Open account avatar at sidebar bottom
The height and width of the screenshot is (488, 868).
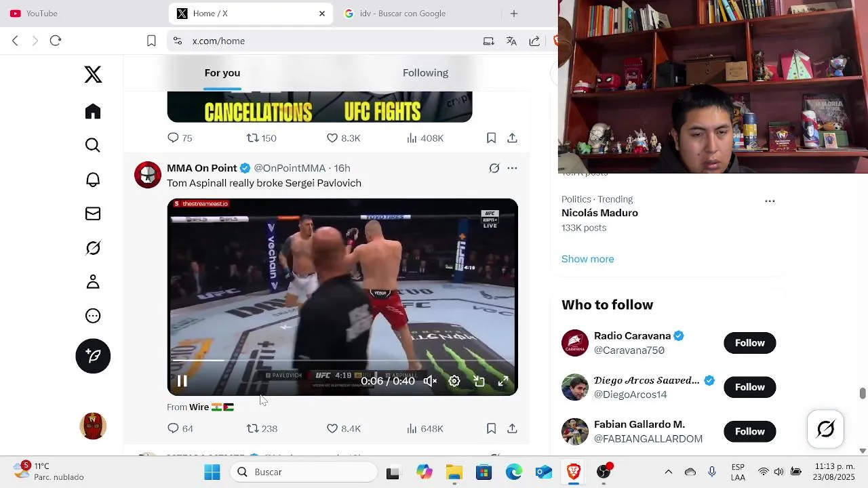coord(93,426)
